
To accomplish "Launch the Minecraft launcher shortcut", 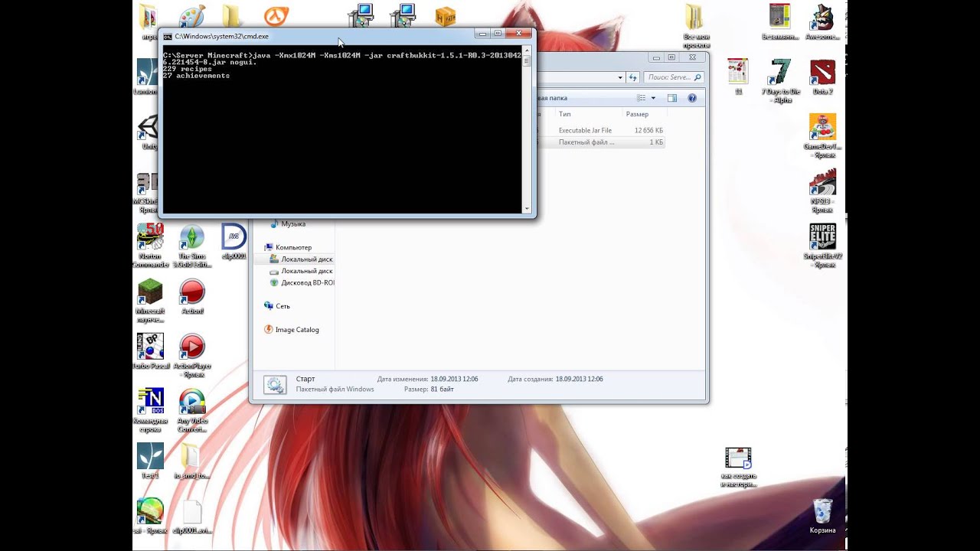I will [x=150, y=300].
